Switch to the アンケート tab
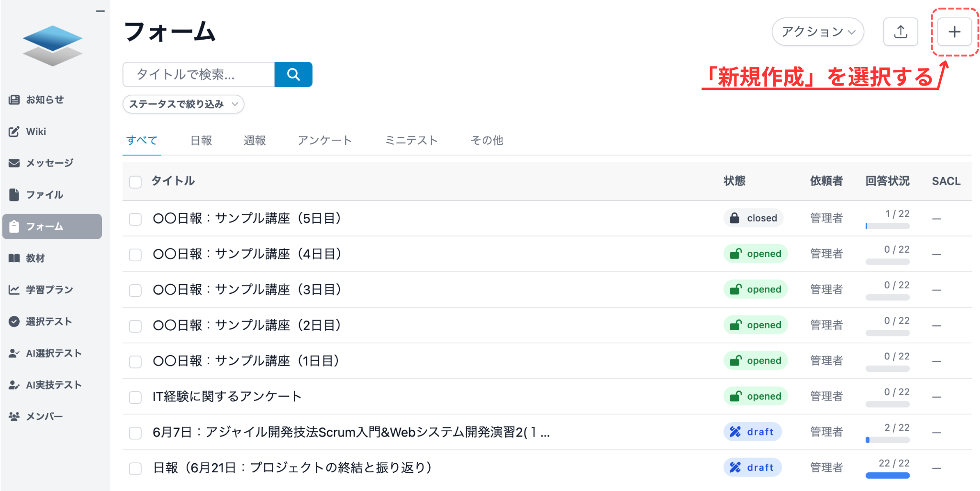This screenshot has height=491, width=980. (x=324, y=141)
